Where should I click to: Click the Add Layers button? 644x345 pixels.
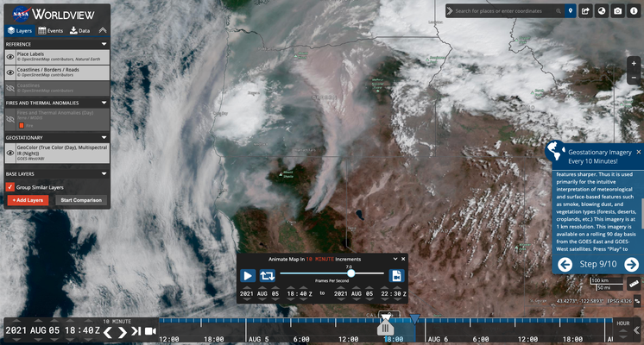tap(28, 200)
